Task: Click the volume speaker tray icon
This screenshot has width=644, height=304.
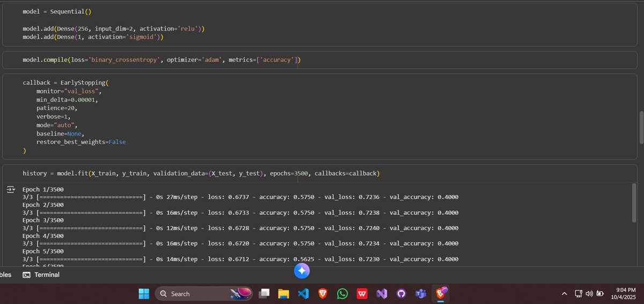Action: pyautogui.click(x=589, y=294)
